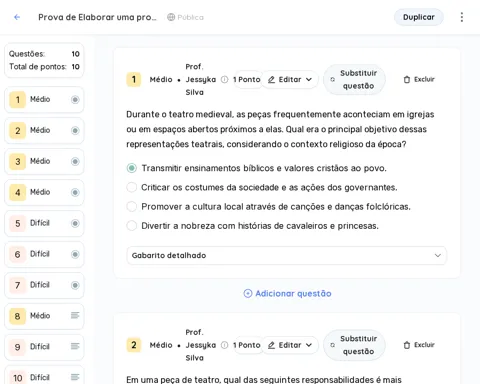Click the text-lines icon on sidebar item 9
Viewport: 480px width, 384px height.
[75, 346]
